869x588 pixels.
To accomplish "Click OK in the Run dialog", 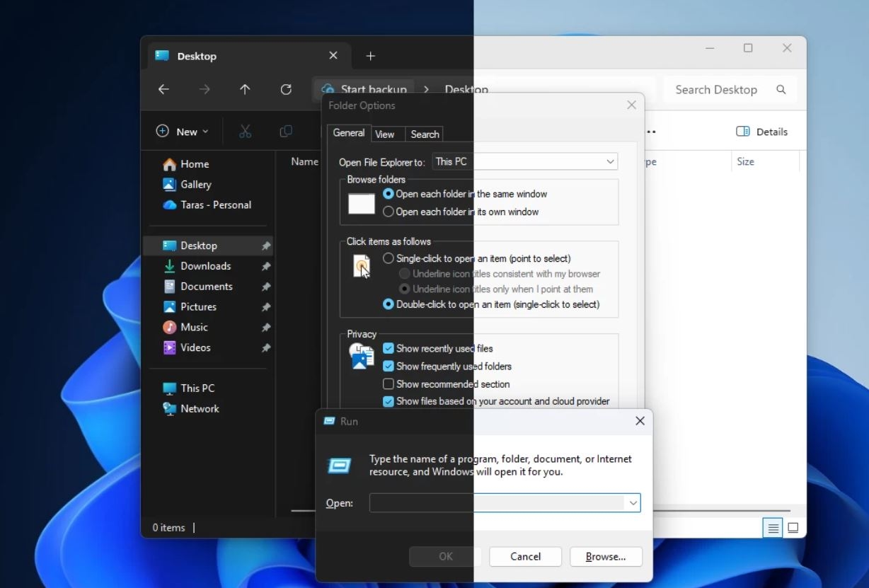I will 445,557.
